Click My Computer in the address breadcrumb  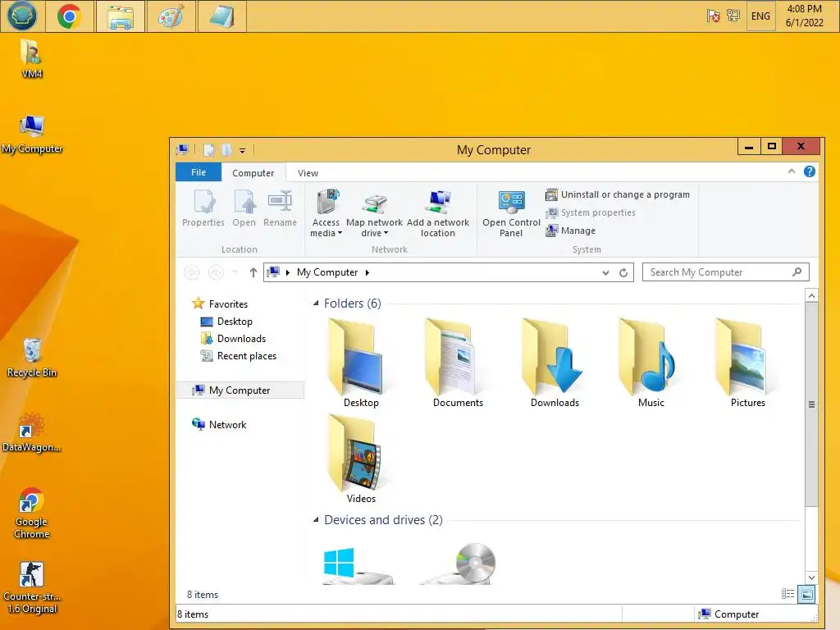[327, 272]
